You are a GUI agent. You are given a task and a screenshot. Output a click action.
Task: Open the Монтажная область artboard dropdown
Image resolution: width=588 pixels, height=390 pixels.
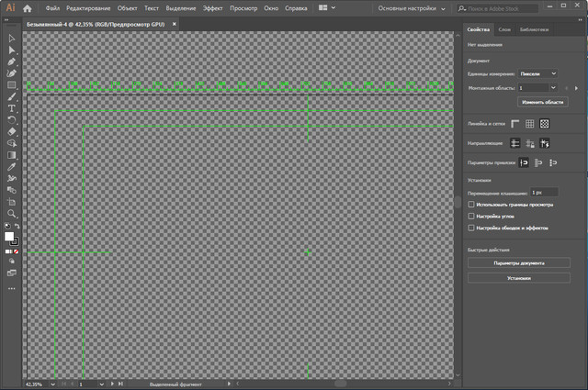coord(537,88)
